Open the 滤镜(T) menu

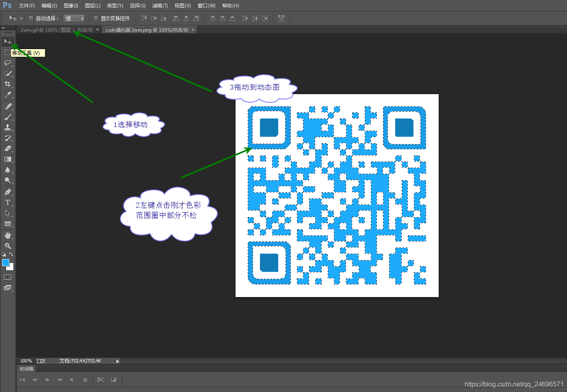pos(160,6)
